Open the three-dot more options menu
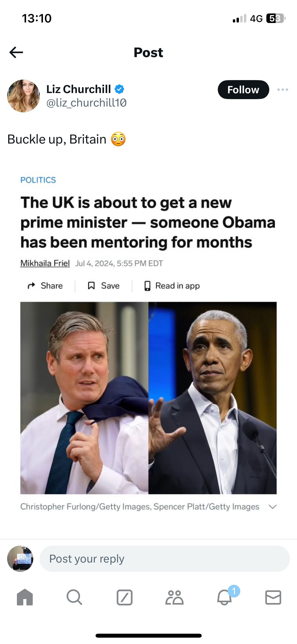 pyautogui.click(x=282, y=90)
